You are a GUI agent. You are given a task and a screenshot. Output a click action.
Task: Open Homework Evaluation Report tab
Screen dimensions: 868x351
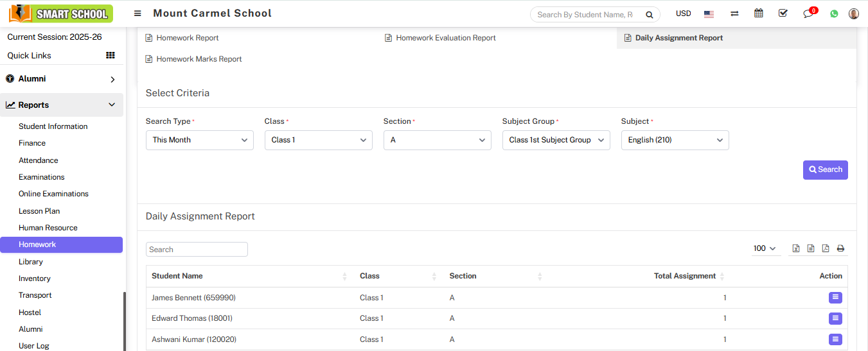445,38
